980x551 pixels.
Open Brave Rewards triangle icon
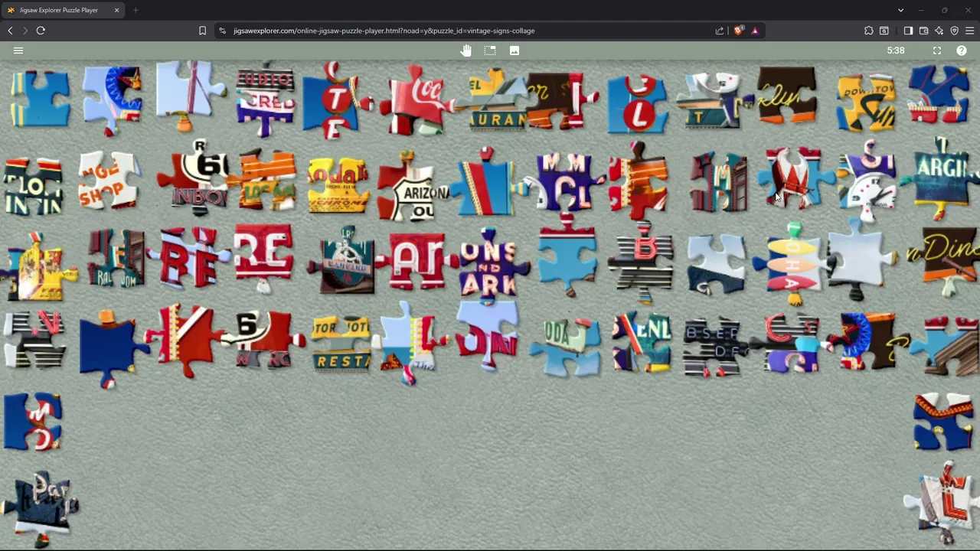click(755, 31)
